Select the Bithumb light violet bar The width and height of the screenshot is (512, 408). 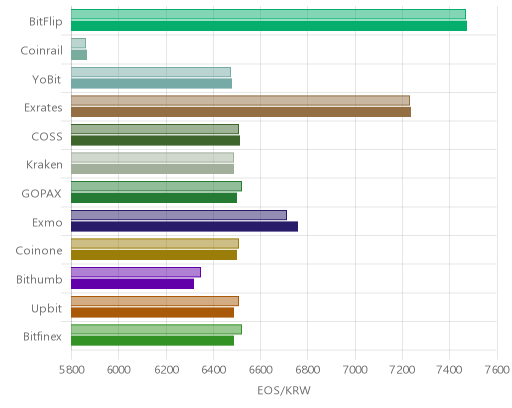point(136,272)
